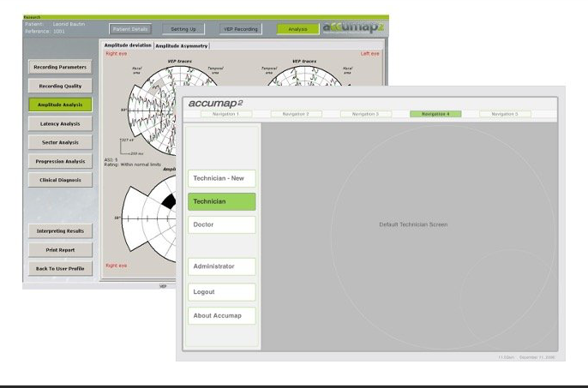
Task: Switch to Amplitude Asymmetry tab
Action: (182, 45)
